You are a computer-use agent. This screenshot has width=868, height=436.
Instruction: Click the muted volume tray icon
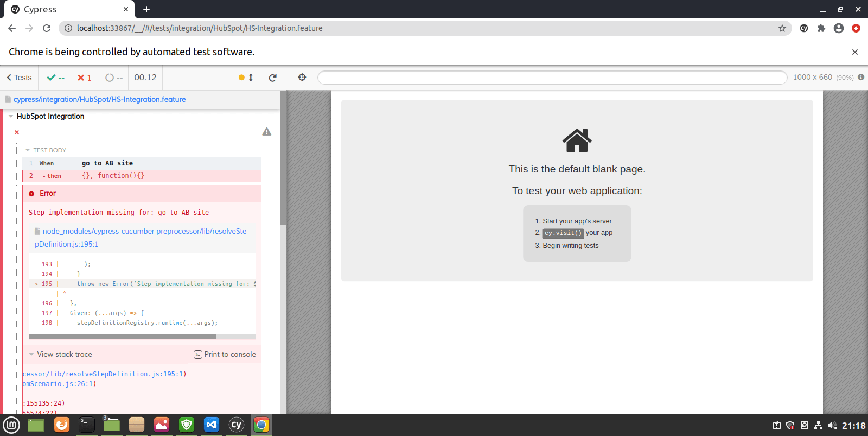pos(833,426)
